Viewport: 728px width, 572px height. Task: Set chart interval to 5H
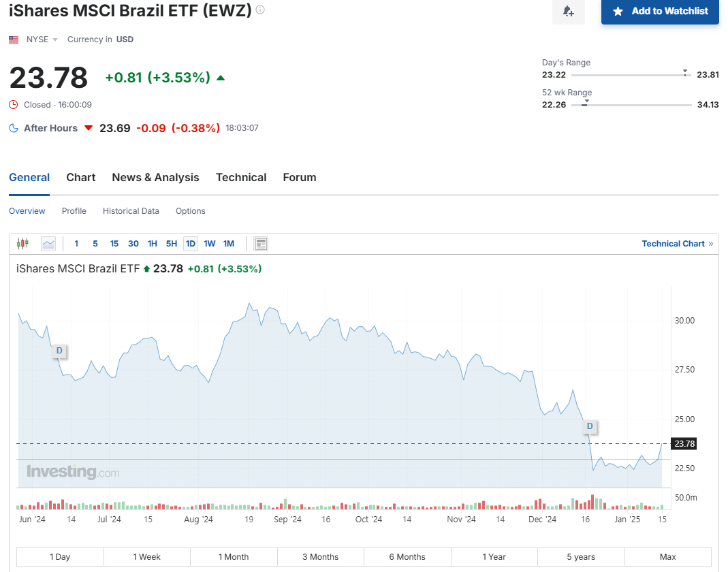172,244
